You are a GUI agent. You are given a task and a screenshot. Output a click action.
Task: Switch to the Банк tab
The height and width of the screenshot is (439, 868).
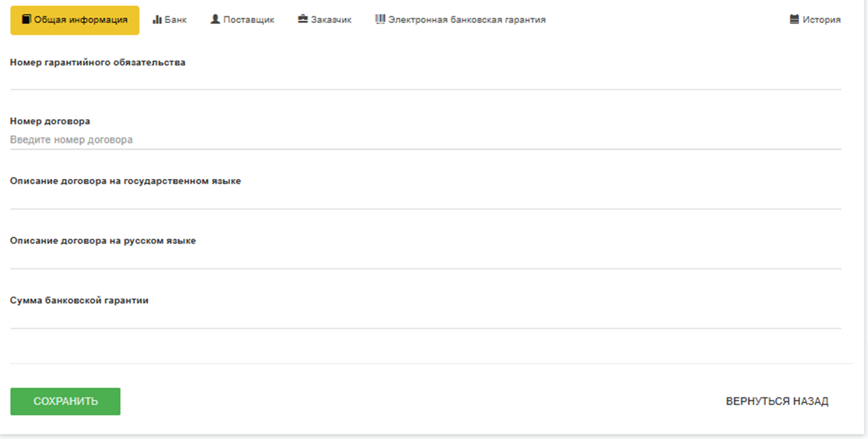(x=175, y=20)
